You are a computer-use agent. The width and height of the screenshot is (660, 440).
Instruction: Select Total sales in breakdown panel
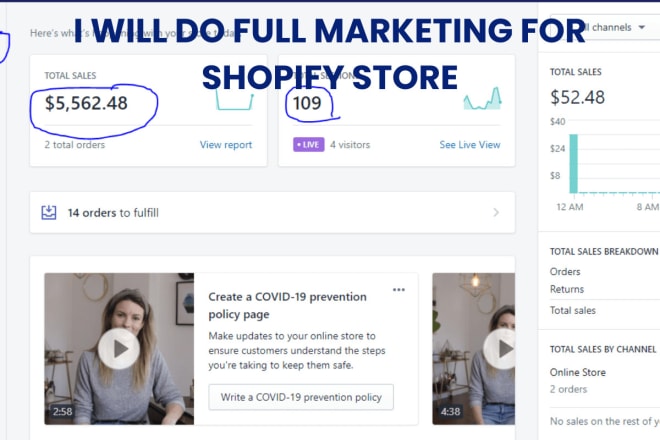click(572, 311)
